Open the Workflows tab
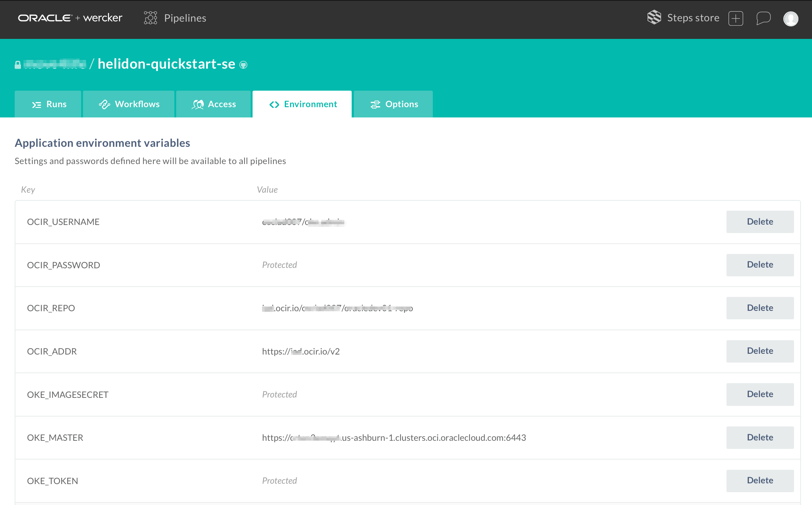The height and width of the screenshot is (505, 812). pos(129,104)
